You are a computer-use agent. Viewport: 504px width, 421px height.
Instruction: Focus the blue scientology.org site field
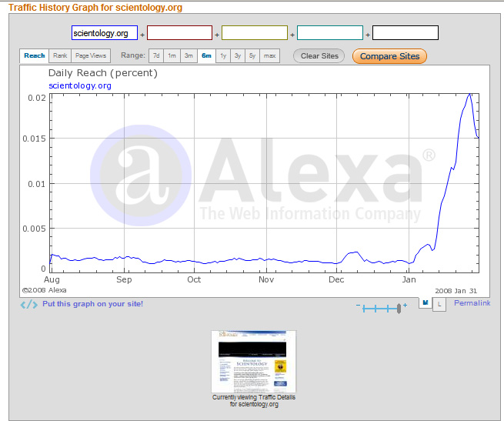[x=105, y=33]
